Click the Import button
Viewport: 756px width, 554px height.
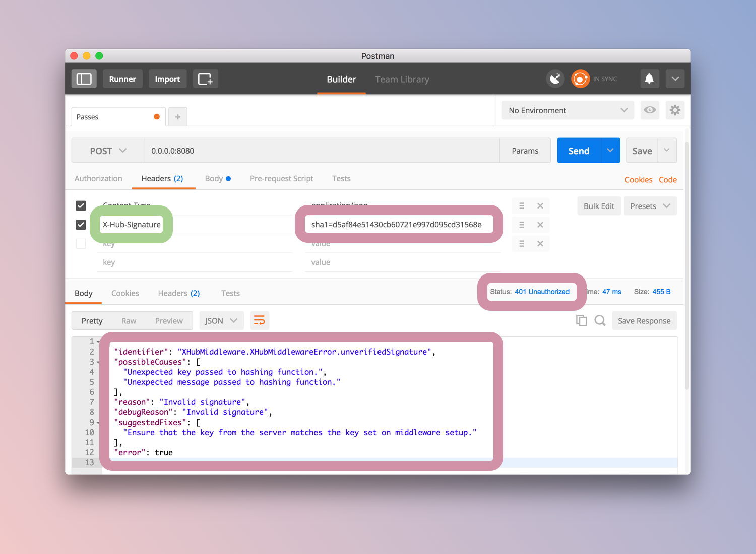point(167,79)
